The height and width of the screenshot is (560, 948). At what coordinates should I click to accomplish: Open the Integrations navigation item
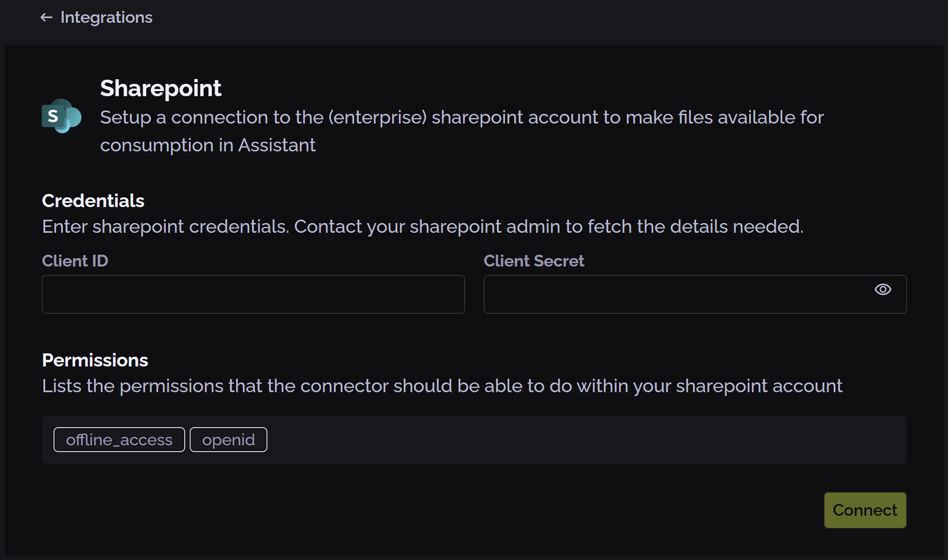click(x=106, y=17)
